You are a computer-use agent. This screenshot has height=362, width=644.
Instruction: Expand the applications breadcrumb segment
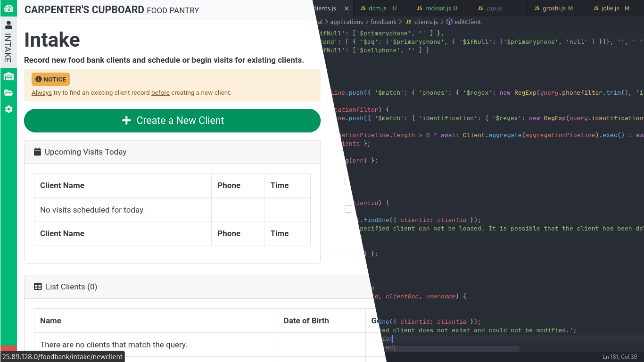coord(346,22)
